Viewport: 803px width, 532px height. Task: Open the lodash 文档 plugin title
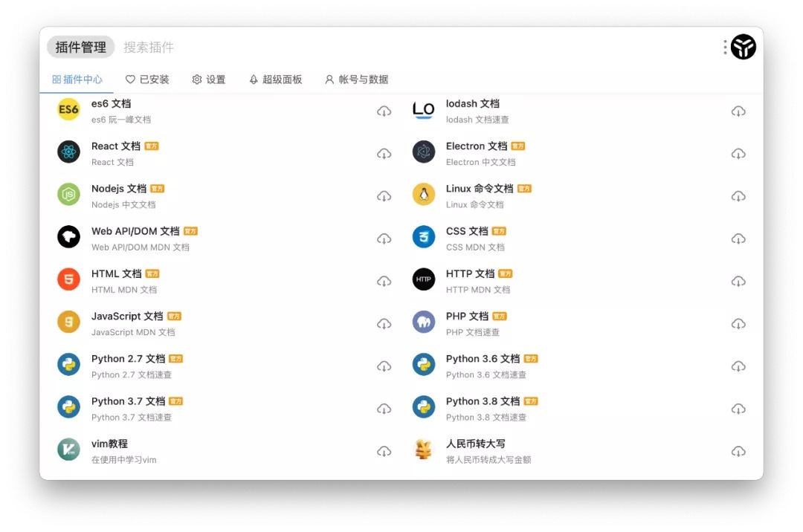[x=473, y=103]
